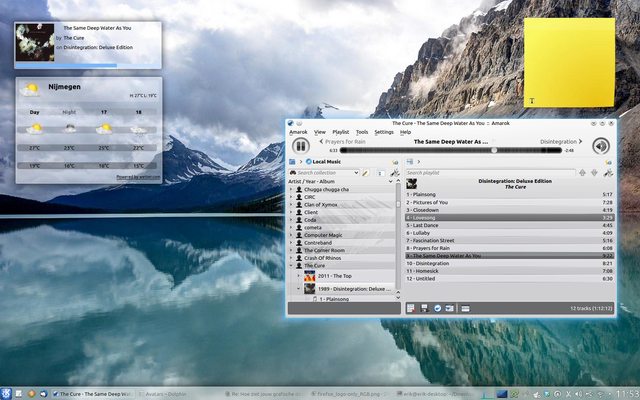640x400 pixels.
Task: Select The Corner Room artist row
Action: (341, 250)
